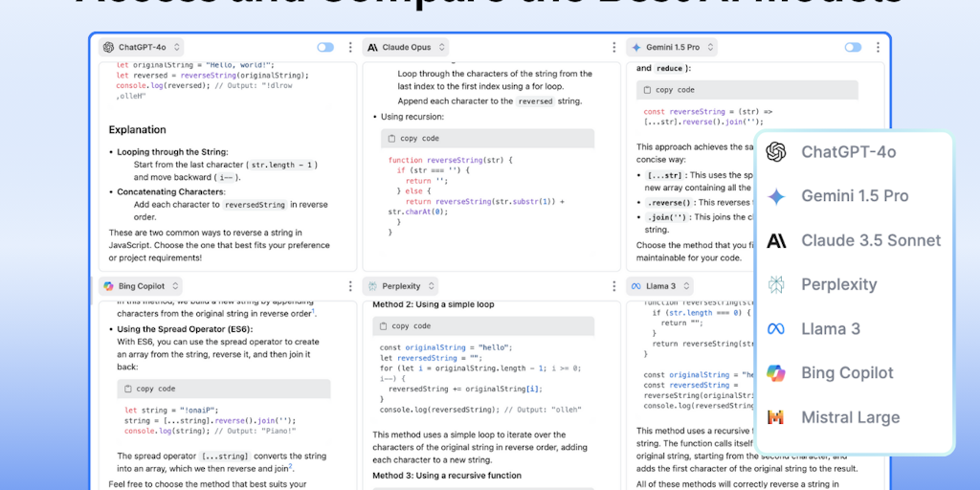
Task: Click the Anthropic logo in Claude Opus header
Action: (372, 48)
